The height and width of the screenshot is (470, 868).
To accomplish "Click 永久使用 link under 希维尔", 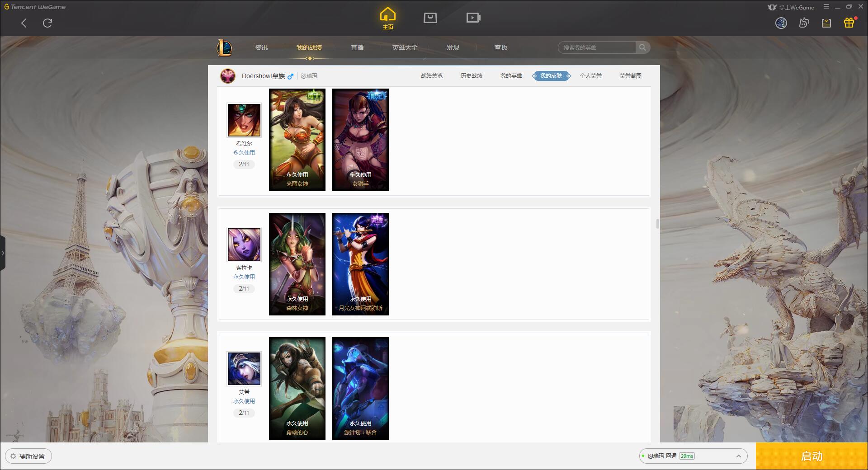I will point(244,153).
